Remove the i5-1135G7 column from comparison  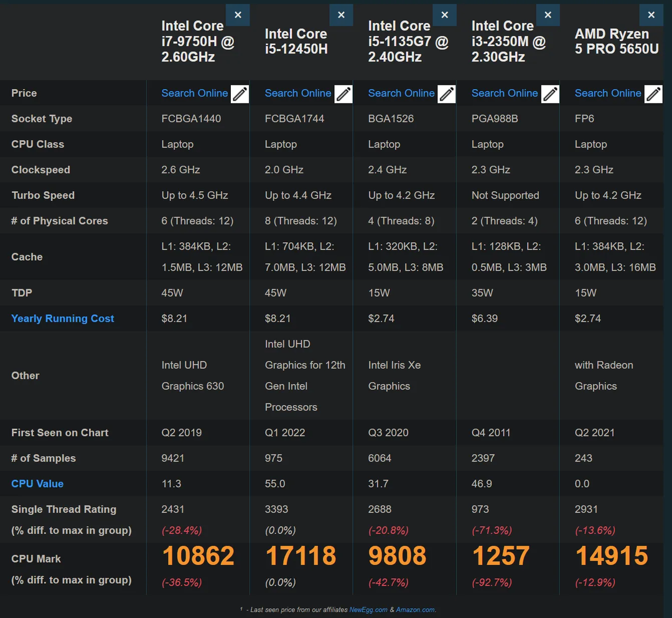(x=444, y=14)
